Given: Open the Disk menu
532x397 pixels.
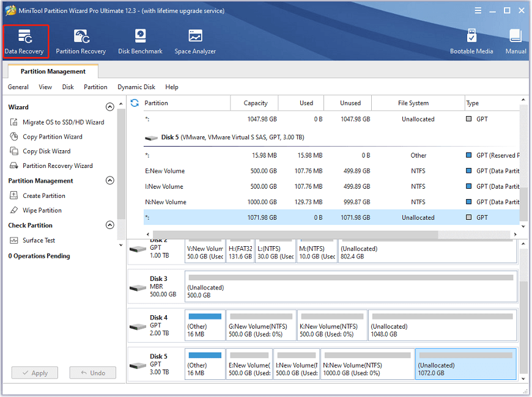Looking at the screenshot, I should coord(68,87).
